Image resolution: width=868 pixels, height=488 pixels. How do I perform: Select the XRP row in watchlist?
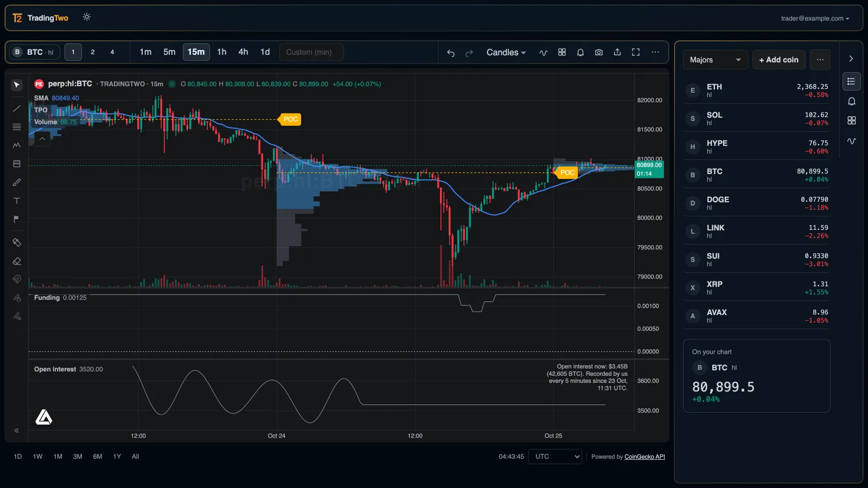pyautogui.click(x=757, y=287)
